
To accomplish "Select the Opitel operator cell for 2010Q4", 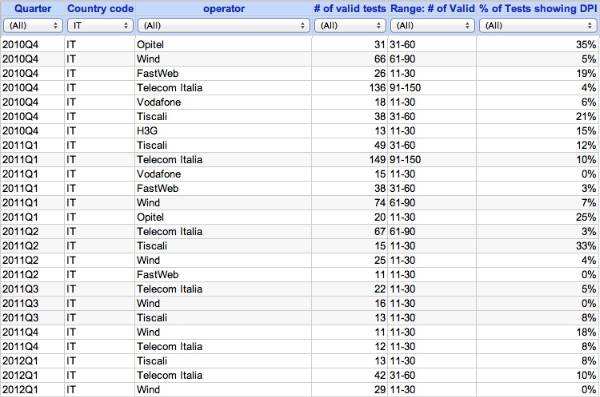I will click(x=223, y=44).
